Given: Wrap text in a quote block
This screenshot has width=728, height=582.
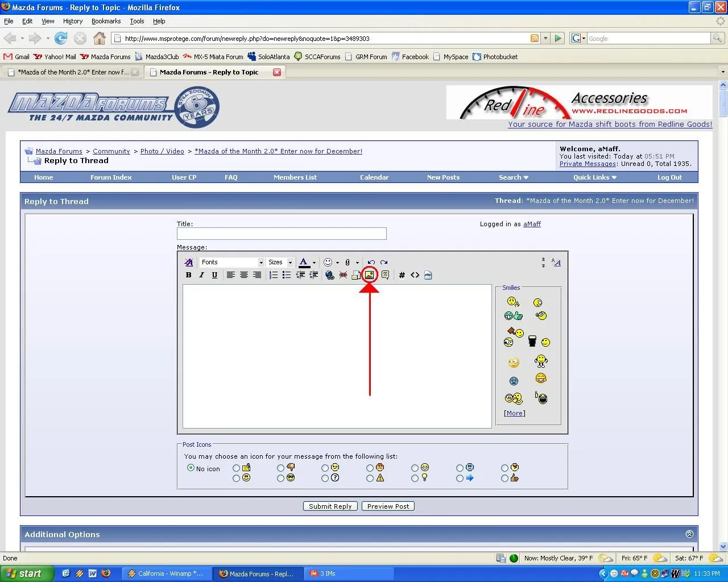Looking at the screenshot, I should (385, 275).
